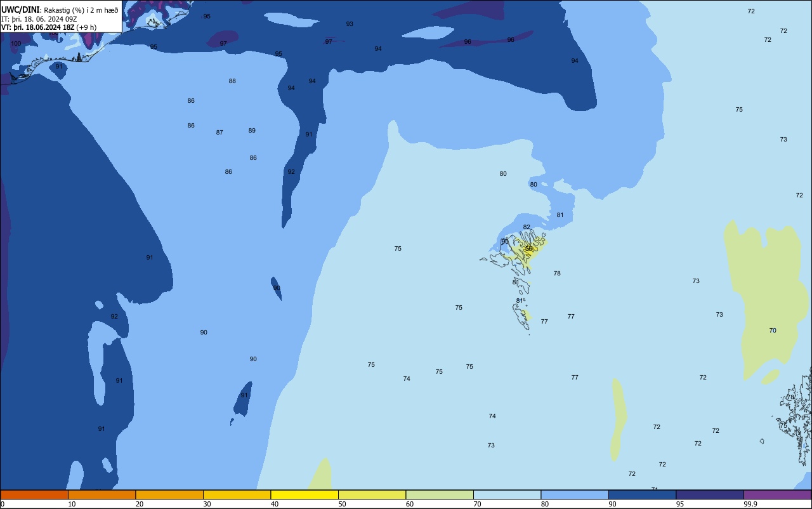Click the 82 value north of islands
The width and height of the screenshot is (812, 509).
pyautogui.click(x=527, y=227)
